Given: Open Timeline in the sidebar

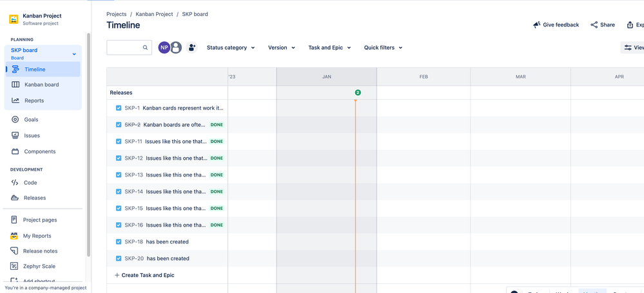Looking at the screenshot, I should [x=43, y=70].
